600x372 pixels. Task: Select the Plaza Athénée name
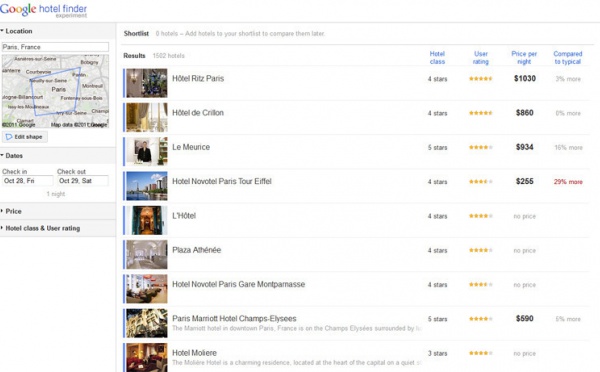click(x=196, y=250)
